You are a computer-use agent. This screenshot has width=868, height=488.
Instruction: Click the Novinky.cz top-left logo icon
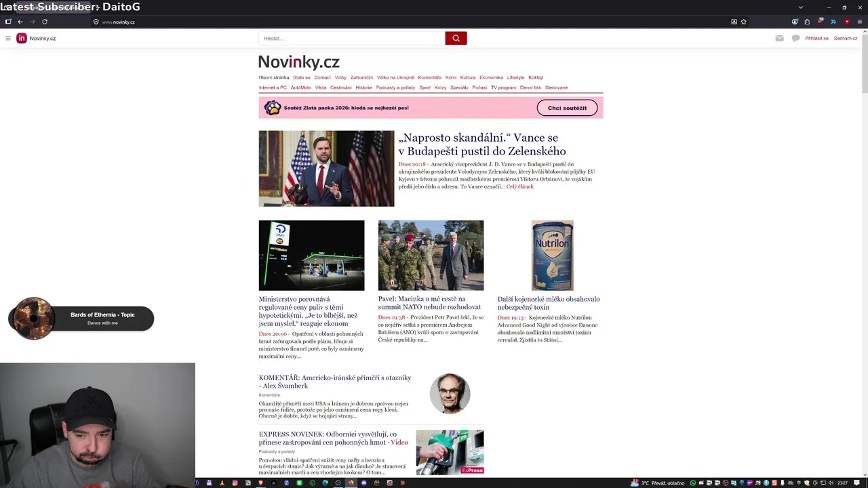pyautogui.click(x=22, y=38)
